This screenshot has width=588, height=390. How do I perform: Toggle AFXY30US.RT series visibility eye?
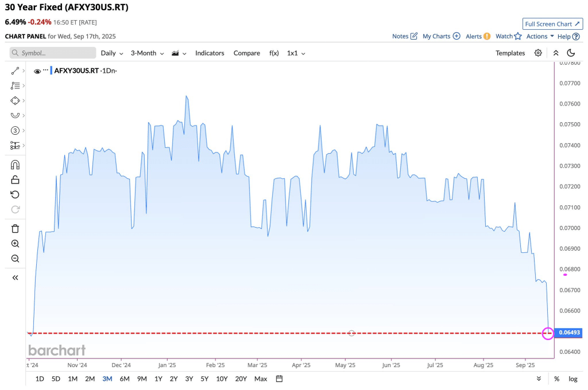(x=37, y=71)
